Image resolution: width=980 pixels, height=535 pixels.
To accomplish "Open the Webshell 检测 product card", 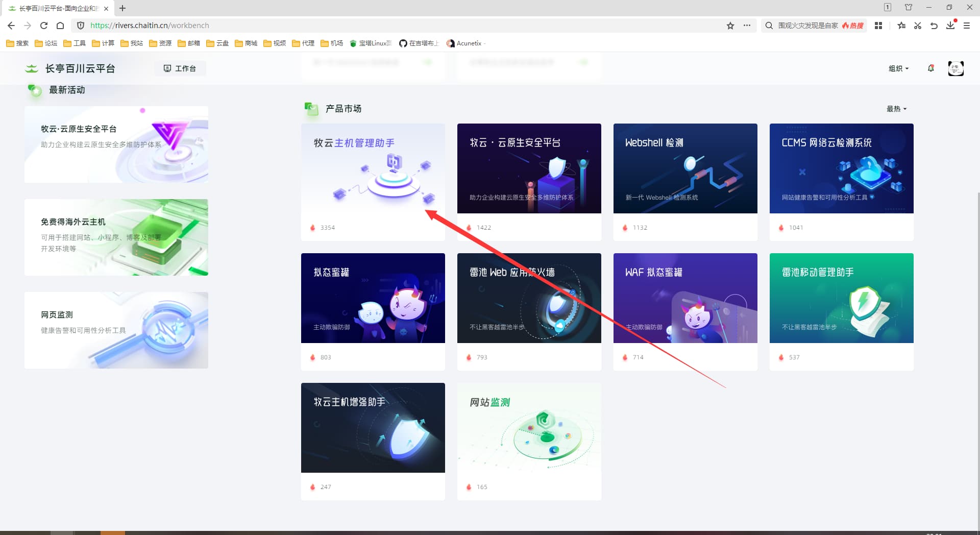I will 685,182.
